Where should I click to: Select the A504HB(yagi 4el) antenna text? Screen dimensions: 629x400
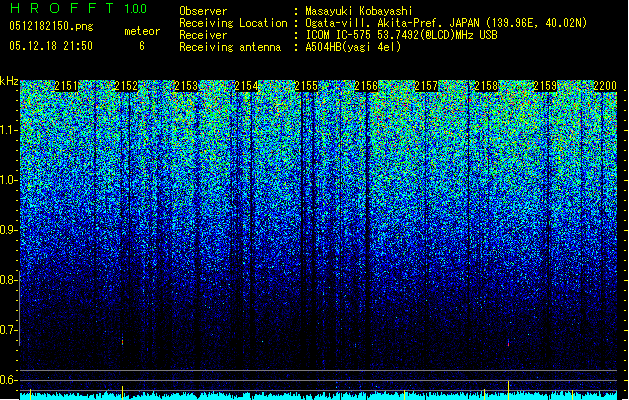(x=353, y=47)
